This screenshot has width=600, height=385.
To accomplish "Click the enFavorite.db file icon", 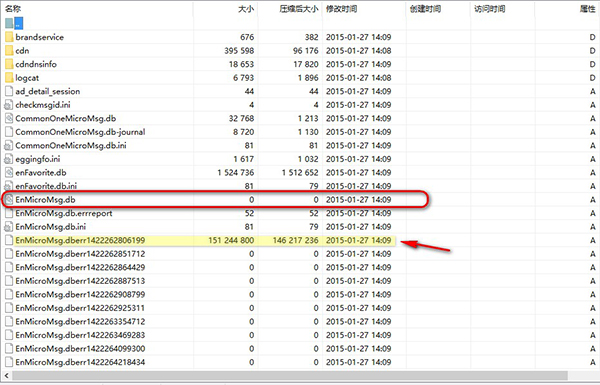I will 9,173.
